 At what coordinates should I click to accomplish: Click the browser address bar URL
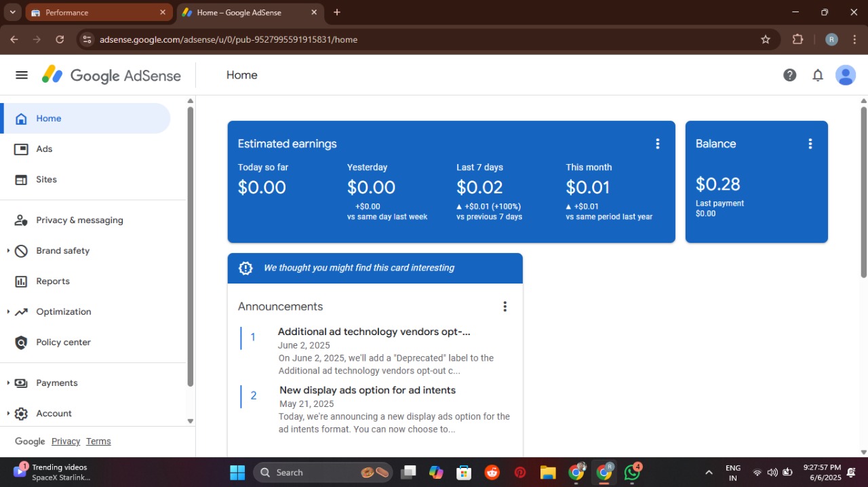click(x=229, y=39)
